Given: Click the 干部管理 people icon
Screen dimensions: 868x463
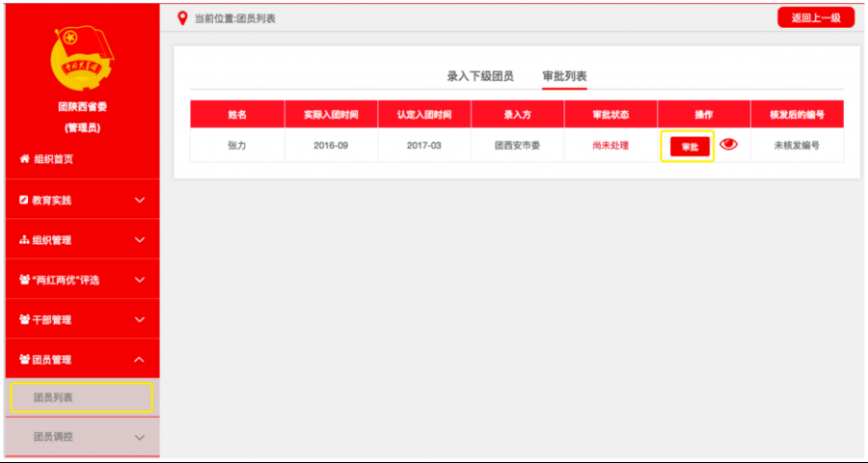Looking at the screenshot, I should tap(24, 319).
